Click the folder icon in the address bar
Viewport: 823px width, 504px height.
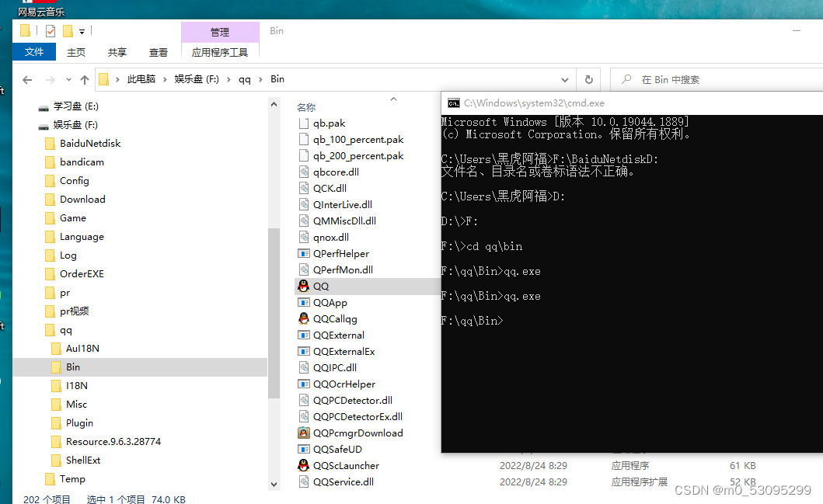[103, 78]
